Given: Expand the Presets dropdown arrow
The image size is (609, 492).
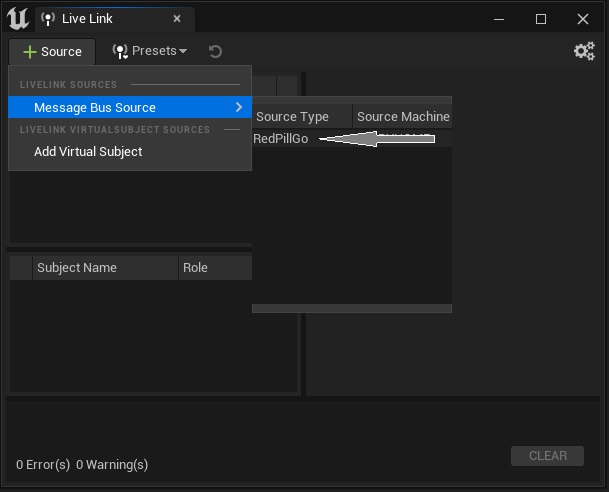Looking at the screenshot, I should coord(183,52).
